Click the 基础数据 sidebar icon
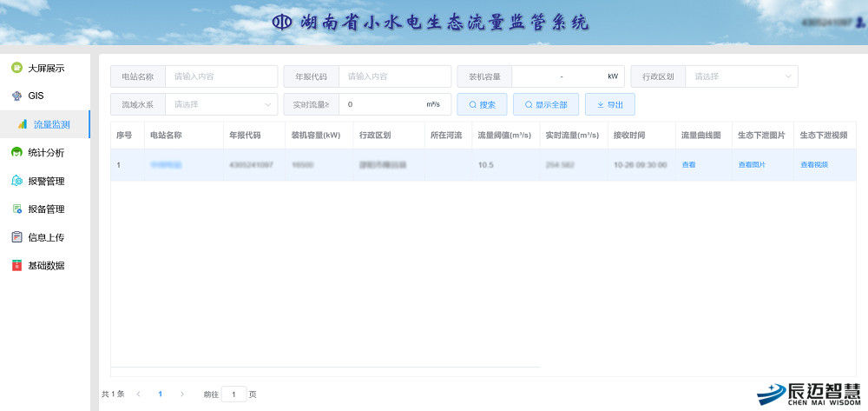This screenshot has width=868, height=411. pos(16,266)
